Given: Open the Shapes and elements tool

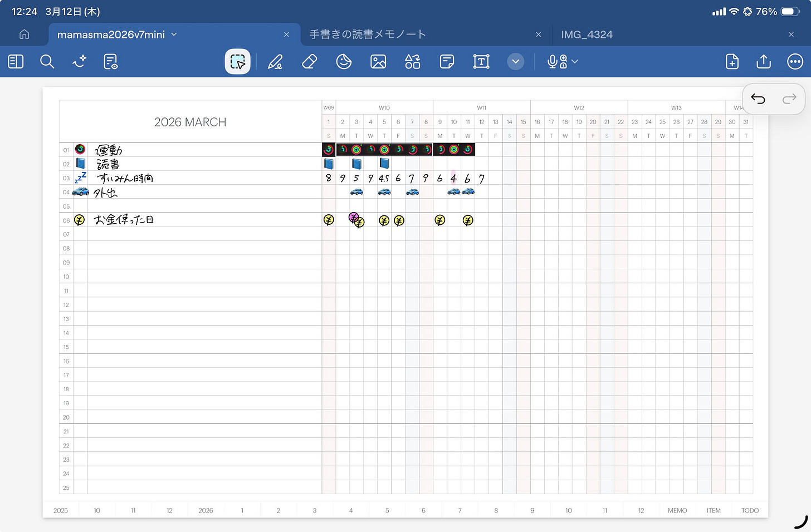Looking at the screenshot, I should point(413,62).
